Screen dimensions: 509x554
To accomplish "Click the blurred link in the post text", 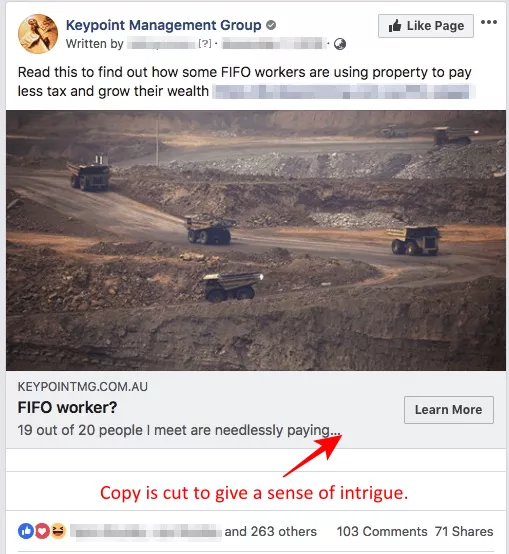I will coord(343,92).
